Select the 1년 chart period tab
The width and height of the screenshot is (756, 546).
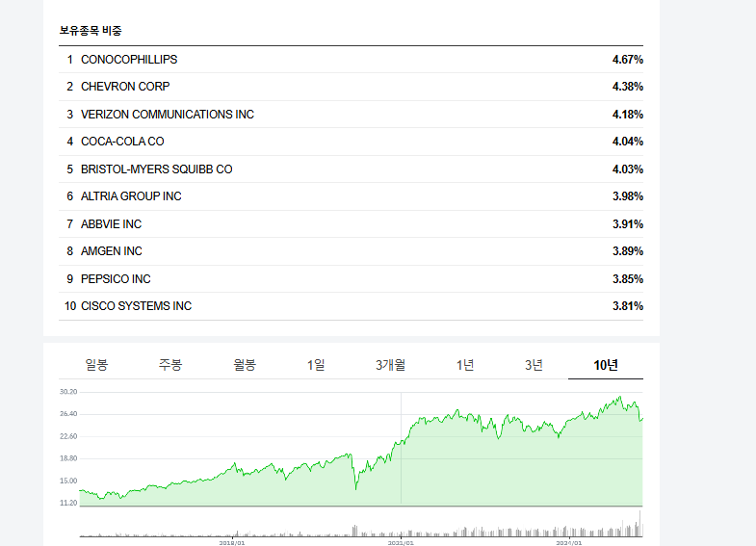click(465, 365)
